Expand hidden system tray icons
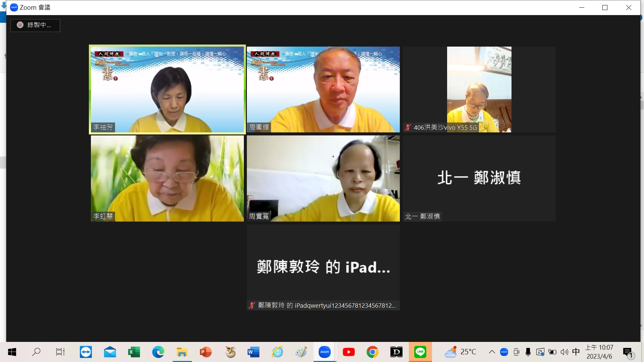The height and width of the screenshot is (362, 644). (492, 352)
